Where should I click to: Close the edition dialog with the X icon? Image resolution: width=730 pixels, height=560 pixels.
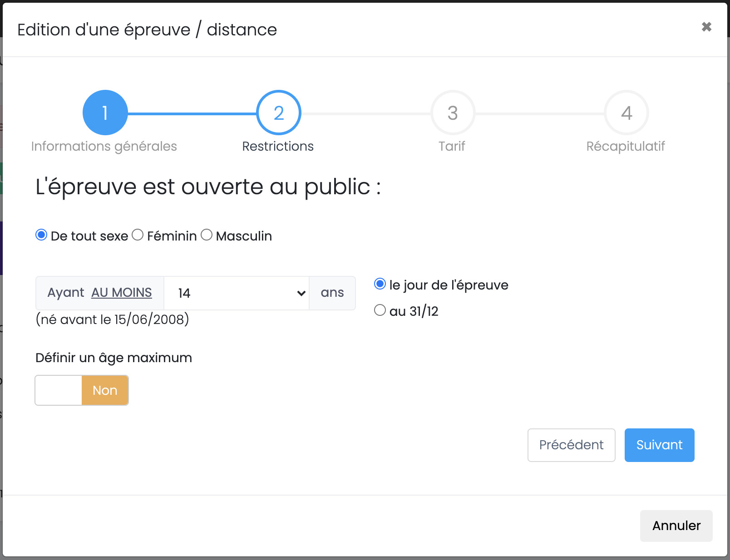pyautogui.click(x=706, y=27)
